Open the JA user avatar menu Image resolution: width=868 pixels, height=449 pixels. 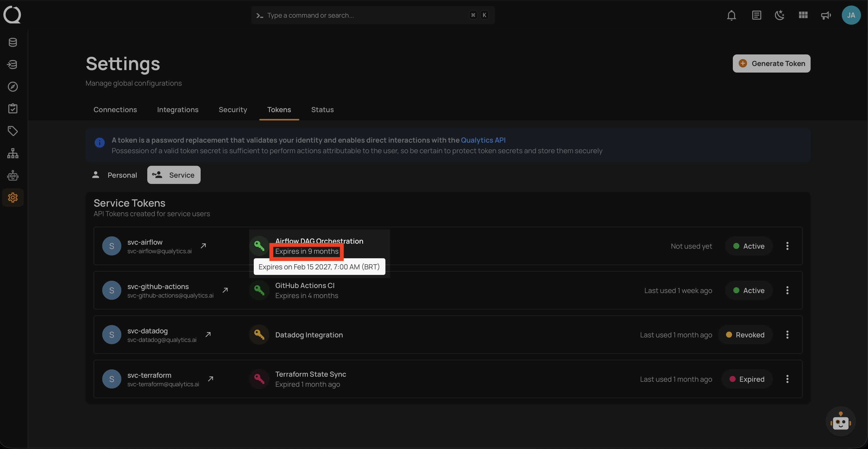point(851,15)
